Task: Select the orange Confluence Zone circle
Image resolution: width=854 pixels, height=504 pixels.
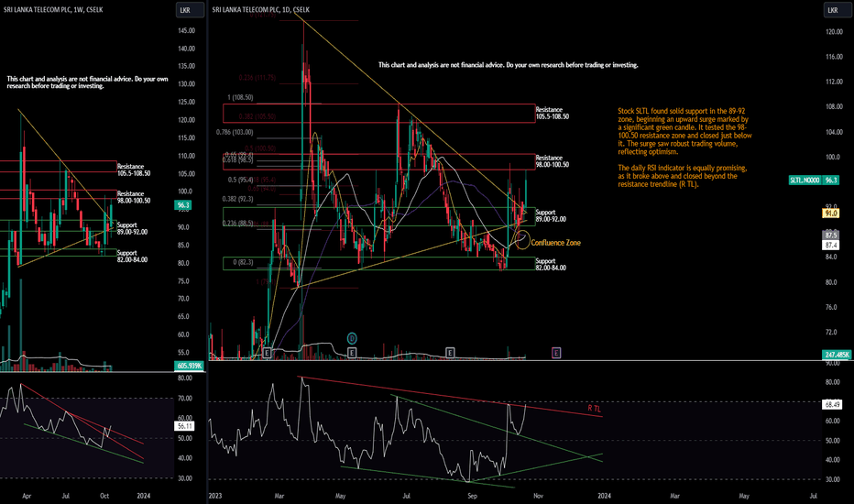Action: click(x=521, y=239)
